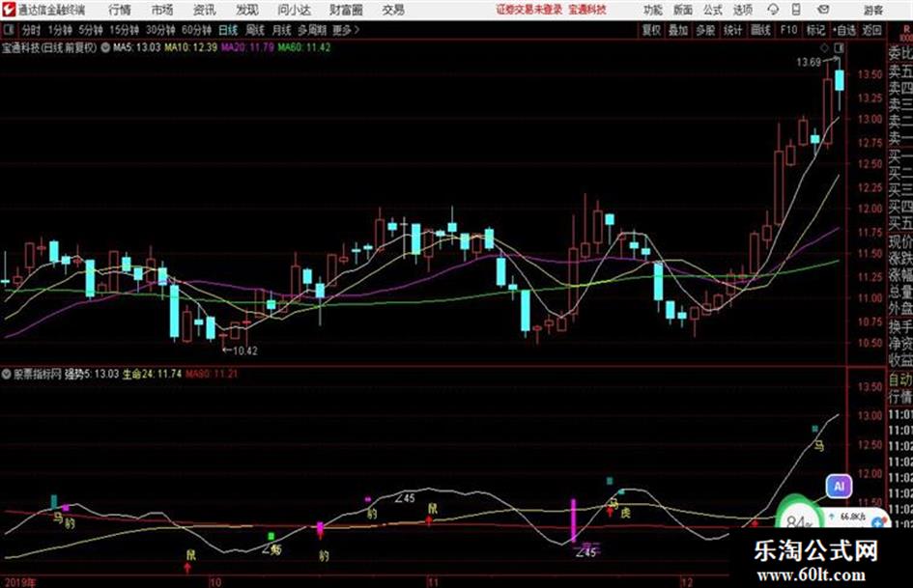Click the purple AI assistant icon
The width and height of the screenshot is (913, 588).
pyautogui.click(x=839, y=486)
